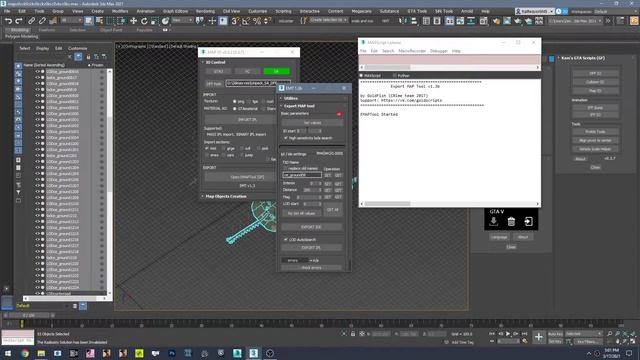The image size is (640, 360).
Task: Click the Listener bottom horizontal scrollbar
Action: [387, 204]
